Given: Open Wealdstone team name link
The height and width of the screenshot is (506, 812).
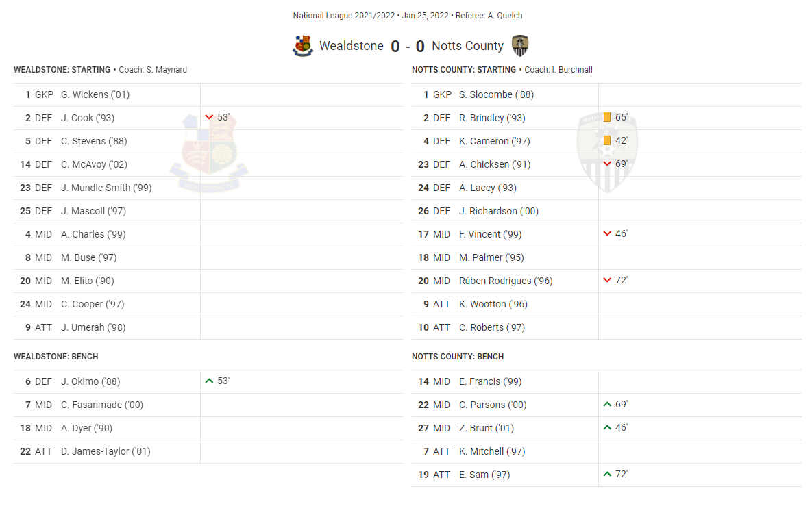Looking at the screenshot, I should click(351, 46).
